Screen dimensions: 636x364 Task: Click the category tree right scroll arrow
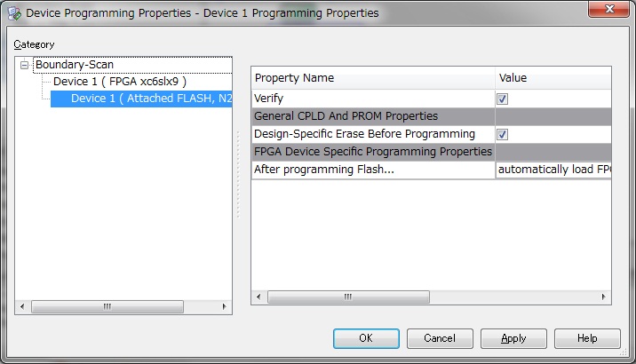click(225, 306)
